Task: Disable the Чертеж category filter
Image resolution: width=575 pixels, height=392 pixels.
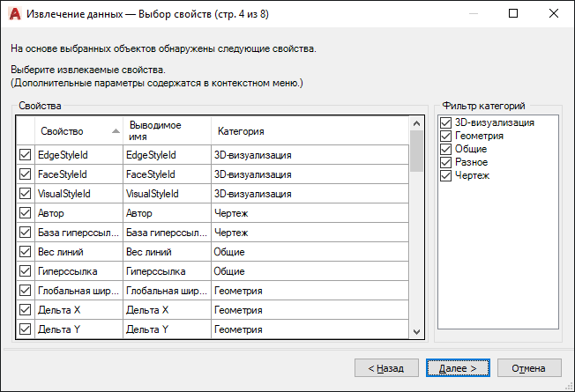Action: point(446,175)
